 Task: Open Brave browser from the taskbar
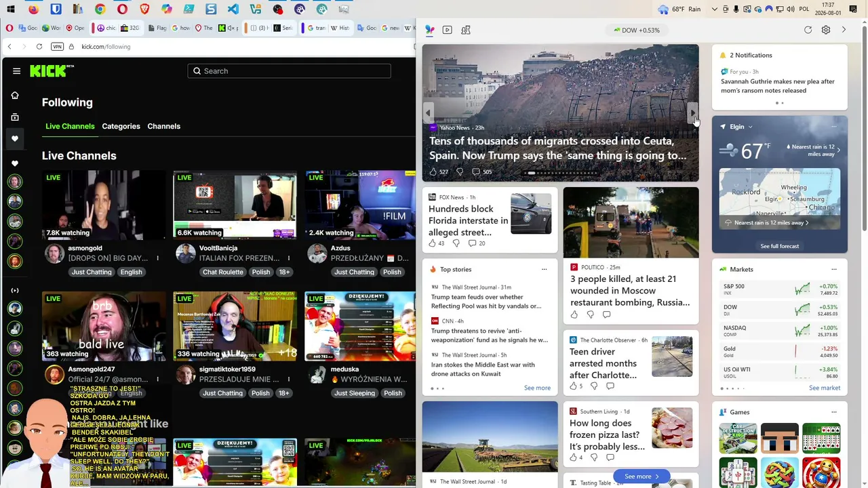coord(144,9)
